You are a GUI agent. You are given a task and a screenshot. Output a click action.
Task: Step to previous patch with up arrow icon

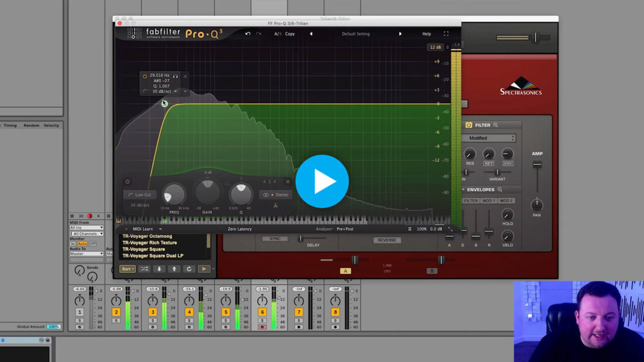coord(174,269)
